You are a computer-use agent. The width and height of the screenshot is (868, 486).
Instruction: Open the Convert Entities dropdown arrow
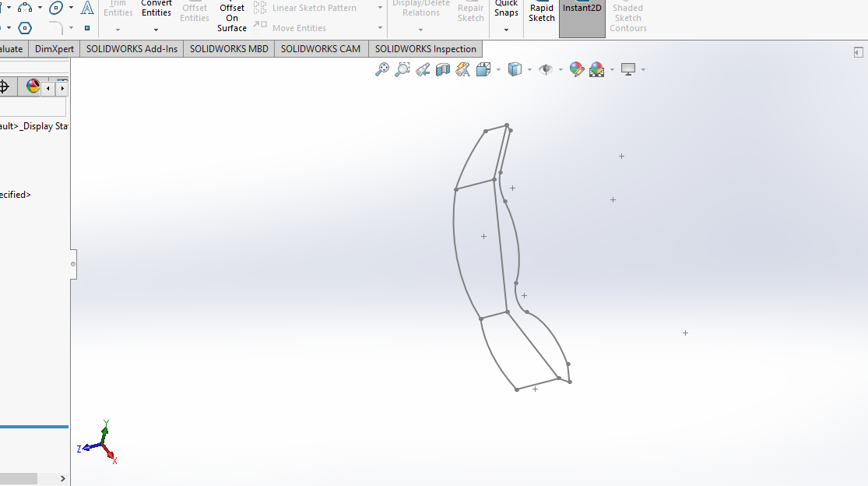pyautogui.click(x=156, y=30)
